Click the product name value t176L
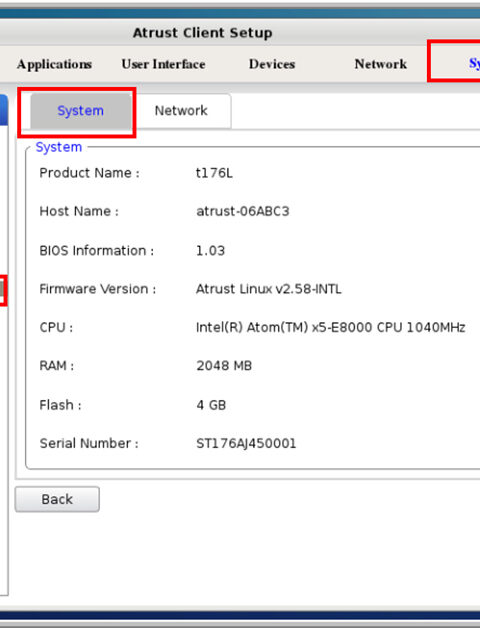This screenshot has height=628, width=480. click(214, 173)
